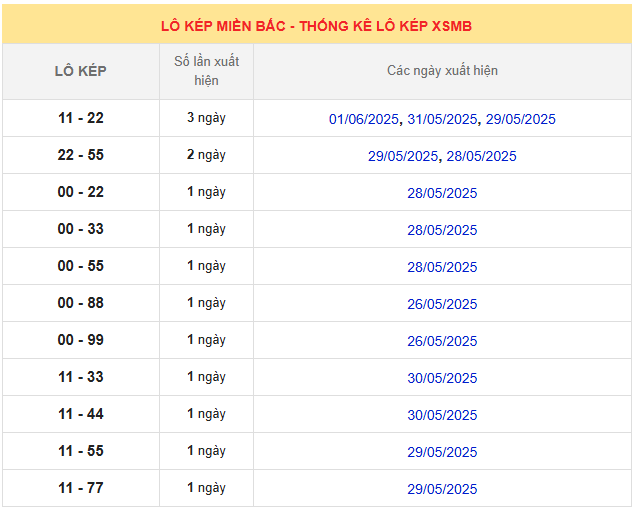Viewport: 644px width, 511px height.
Task: Click 30/05/2025 date in 11 - 33 row
Action: point(442,378)
